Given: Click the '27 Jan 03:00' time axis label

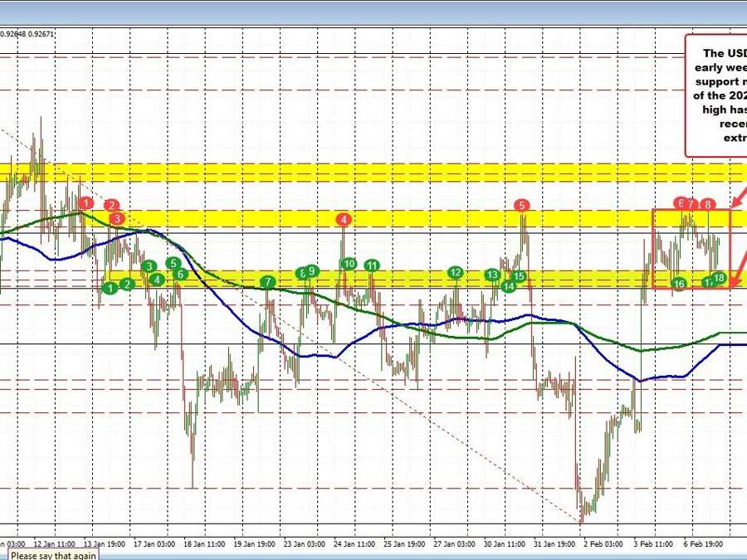Looking at the screenshot, I should (455, 544).
